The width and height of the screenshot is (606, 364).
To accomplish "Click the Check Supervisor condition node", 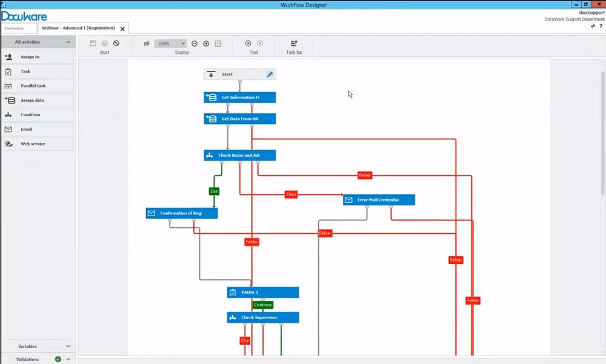I will [262, 317].
